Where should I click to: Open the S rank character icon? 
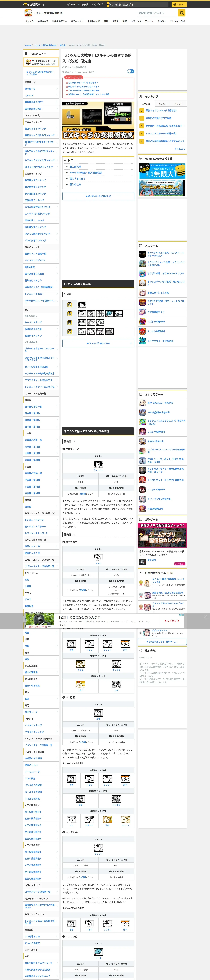pos(82,305)
